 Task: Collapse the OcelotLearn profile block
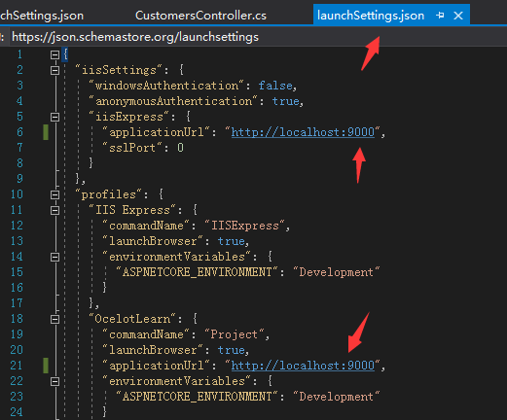tap(54, 319)
